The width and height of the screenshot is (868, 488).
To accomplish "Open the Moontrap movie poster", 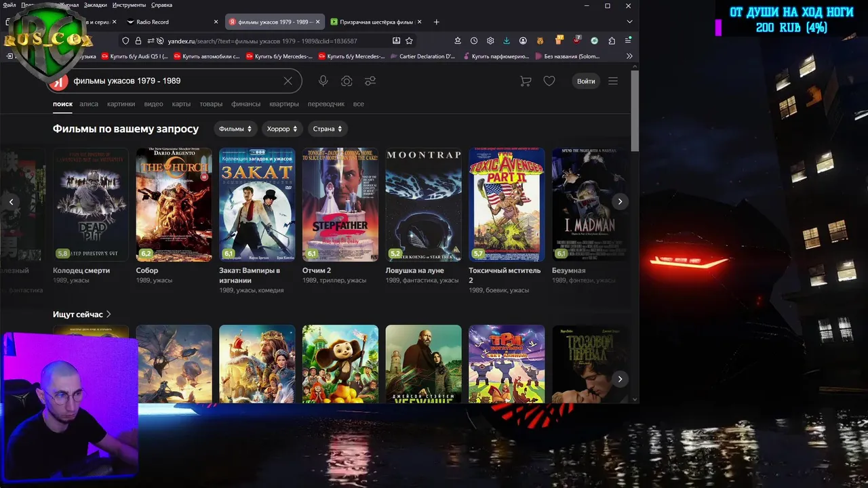I will tap(424, 205).
